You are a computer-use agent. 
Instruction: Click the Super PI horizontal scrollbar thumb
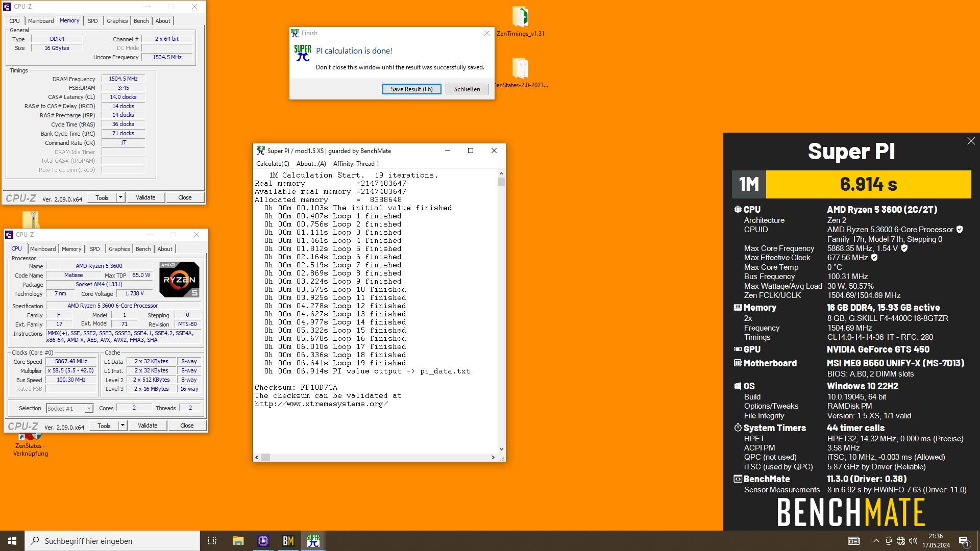(265, 458)
